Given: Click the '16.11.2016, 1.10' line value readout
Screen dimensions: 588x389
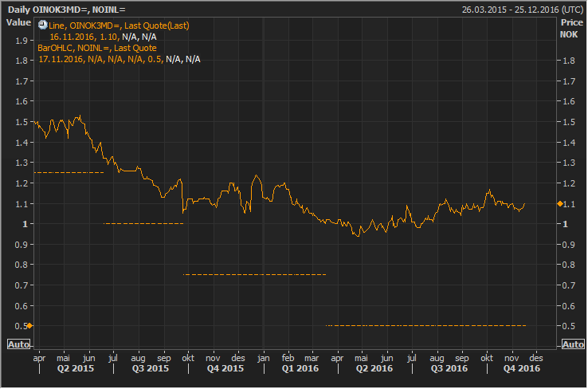Looking at the screenshot, I should tap(84, 37).
